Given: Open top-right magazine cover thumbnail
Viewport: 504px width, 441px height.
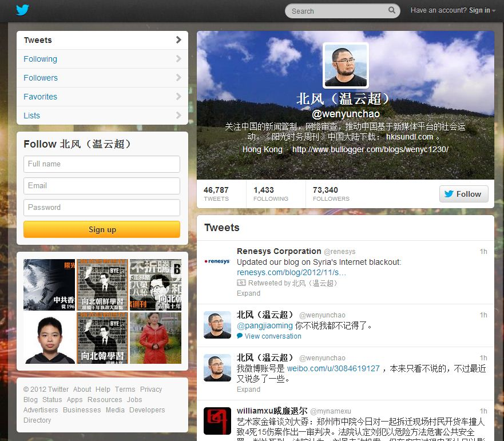Looking at the screenshot, I should (x=156, y=285).
